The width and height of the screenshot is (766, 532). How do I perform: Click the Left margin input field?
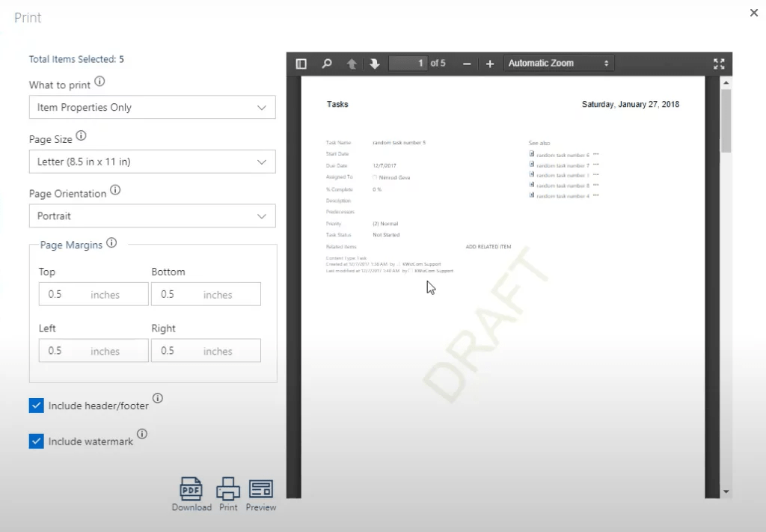[x=94, y=351]
